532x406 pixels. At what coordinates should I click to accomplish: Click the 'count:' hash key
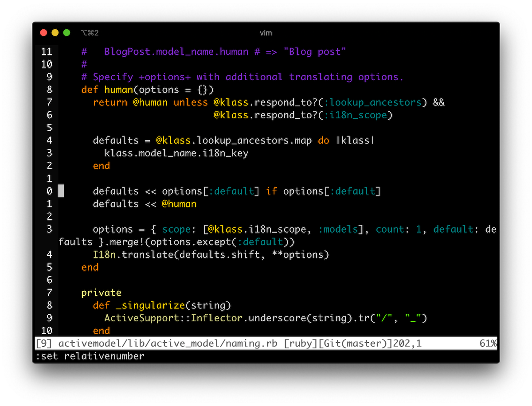point(393,229)
